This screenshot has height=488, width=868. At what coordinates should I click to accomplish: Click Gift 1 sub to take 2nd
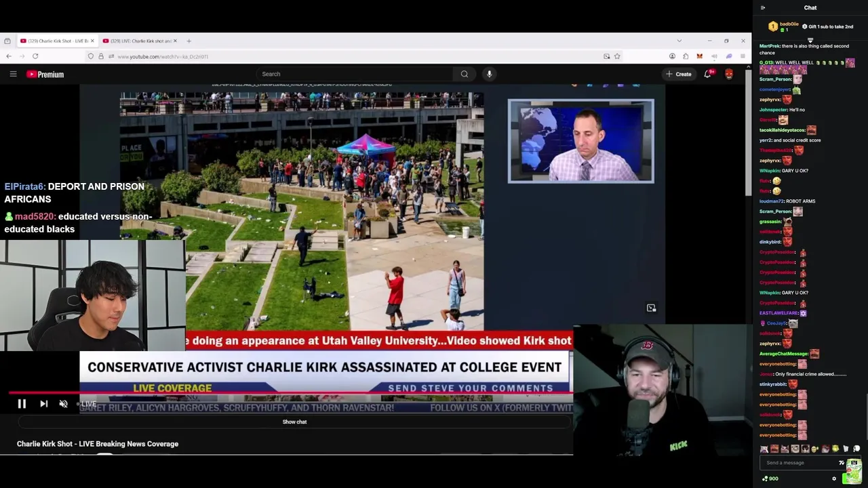click(x=827, y=26)
